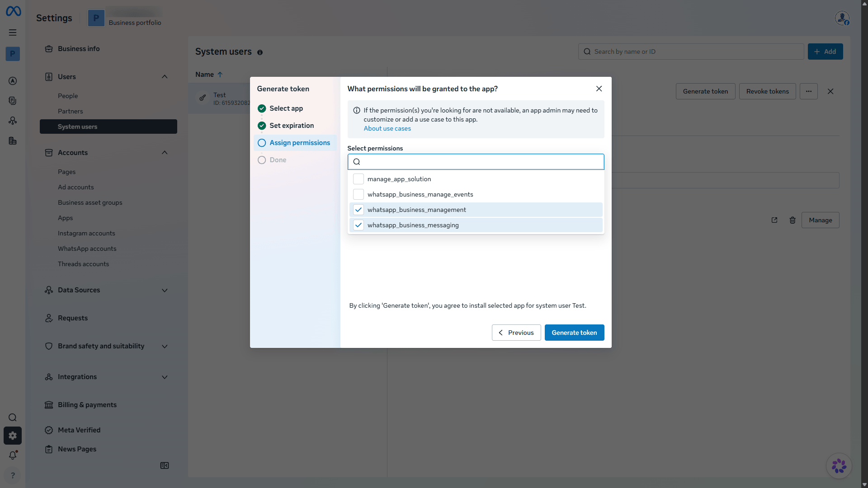Click the Add system user button
This screenshot has width=868, height=488.
coord(825,52)
